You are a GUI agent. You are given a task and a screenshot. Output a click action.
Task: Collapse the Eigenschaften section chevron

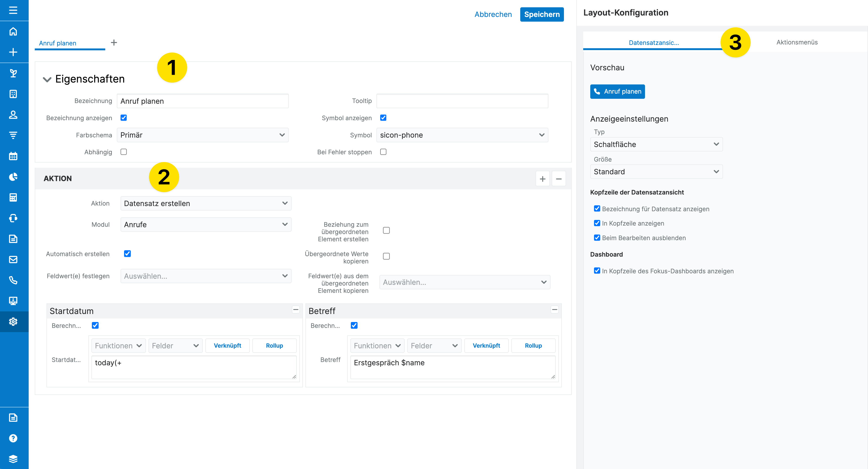coord(47,79)
